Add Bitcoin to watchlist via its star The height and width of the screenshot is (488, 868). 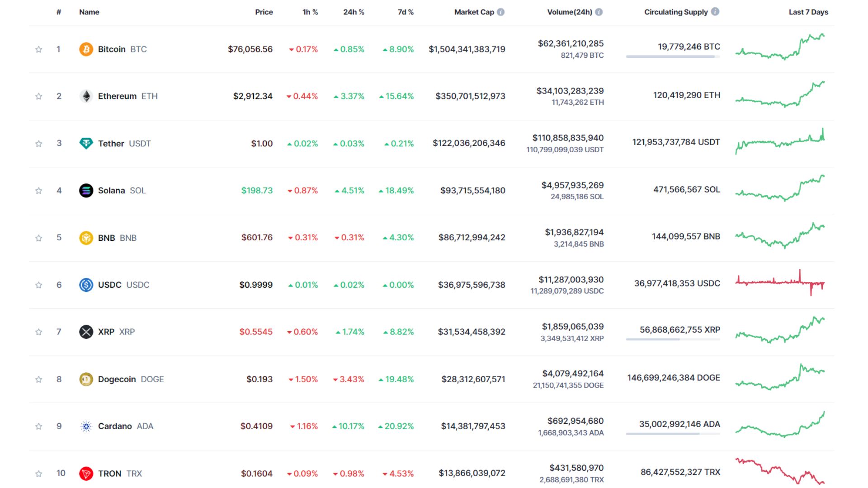click(38, 49)
